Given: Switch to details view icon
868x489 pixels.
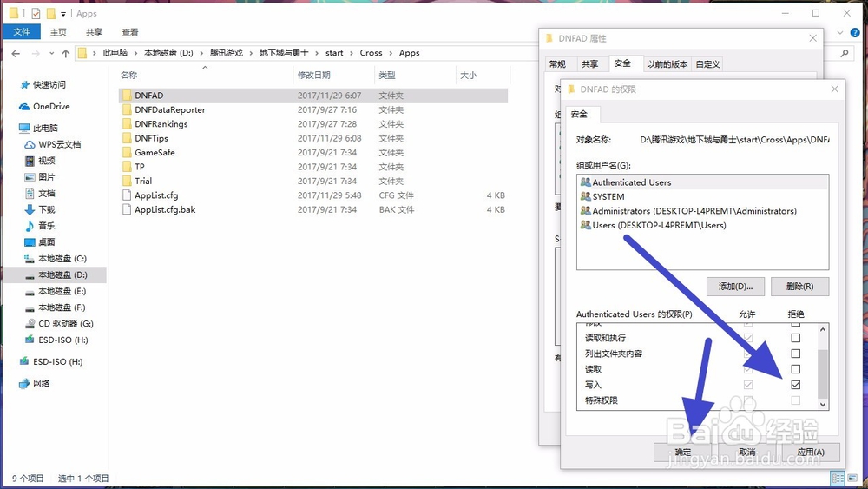Looking at the screenshot, I should [x=838, y=478].
